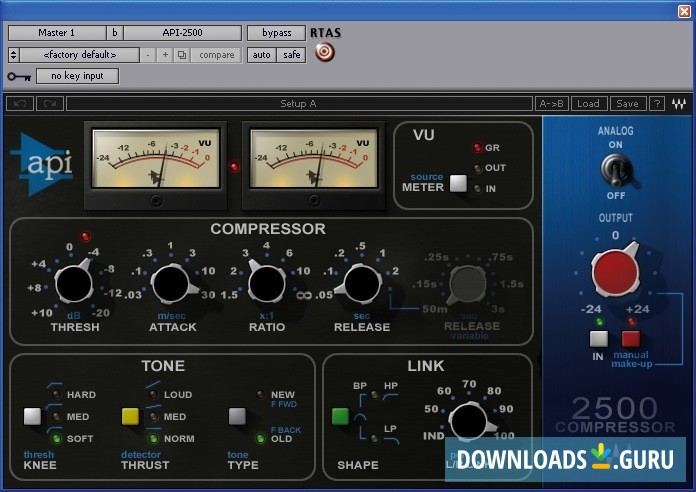Screen dimensions: 696x492
Task: Toggle the white compressor IN button
Action: [x=598, y=338]
